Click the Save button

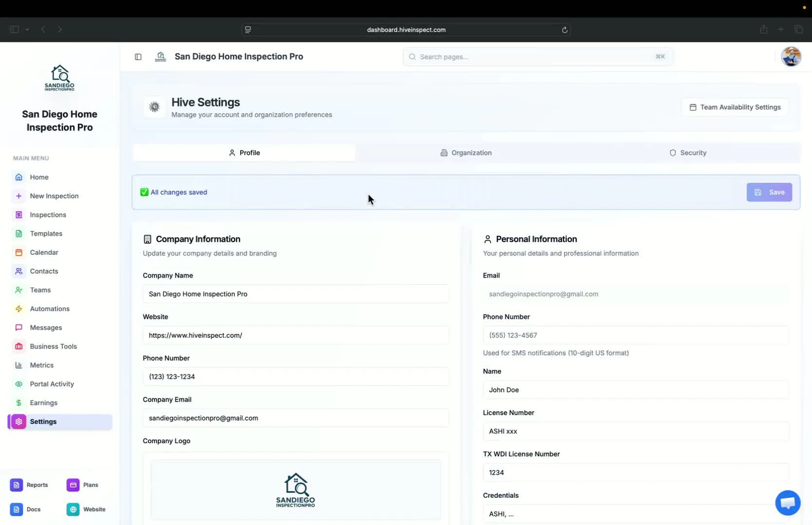769,192
